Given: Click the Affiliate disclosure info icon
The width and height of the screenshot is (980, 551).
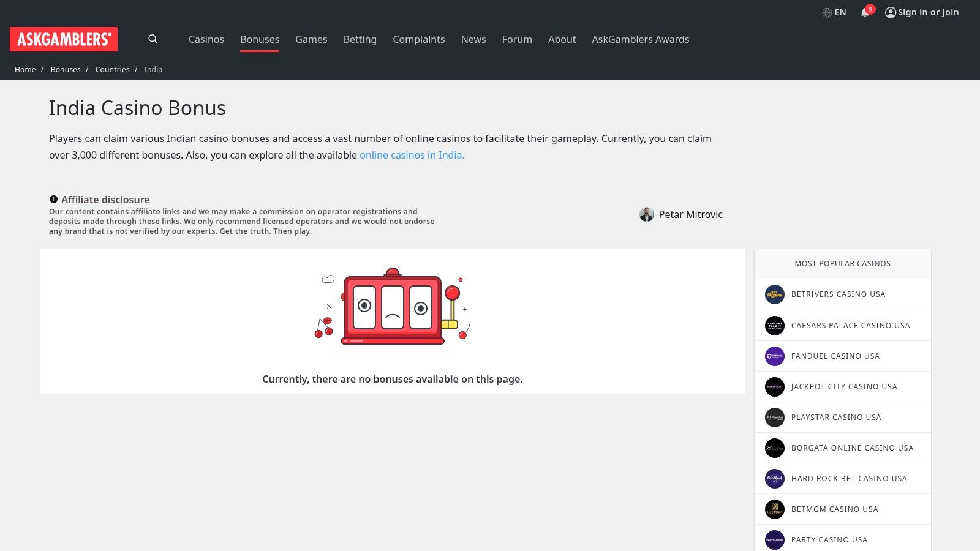Looking at the screenshot, I should point(53,199).
